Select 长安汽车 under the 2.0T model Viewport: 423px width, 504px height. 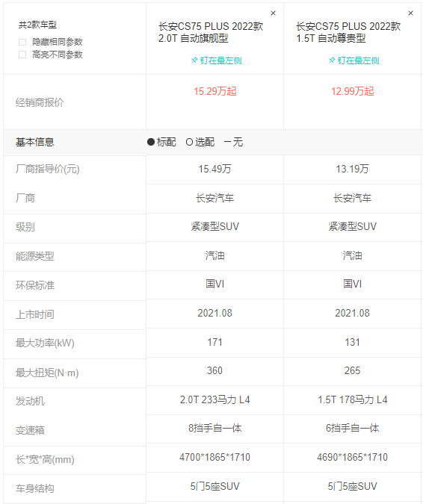pyautogui.click(x=215, y=198)
